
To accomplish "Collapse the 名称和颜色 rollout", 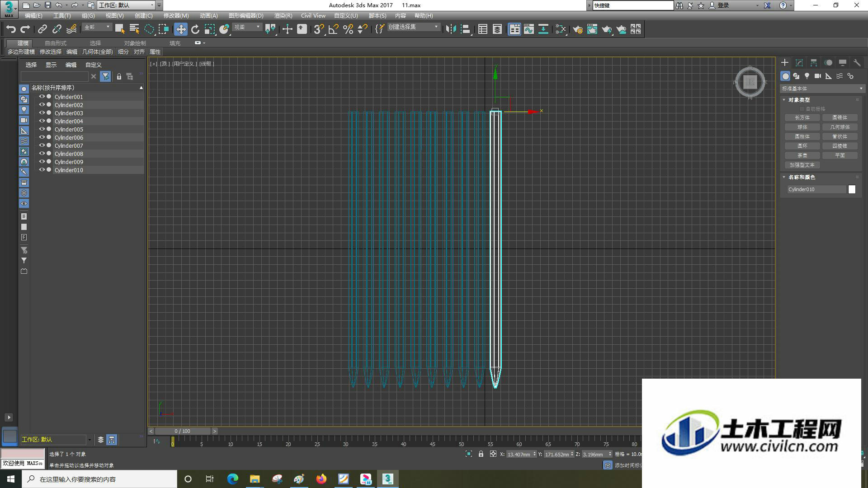I will point(801,177).
